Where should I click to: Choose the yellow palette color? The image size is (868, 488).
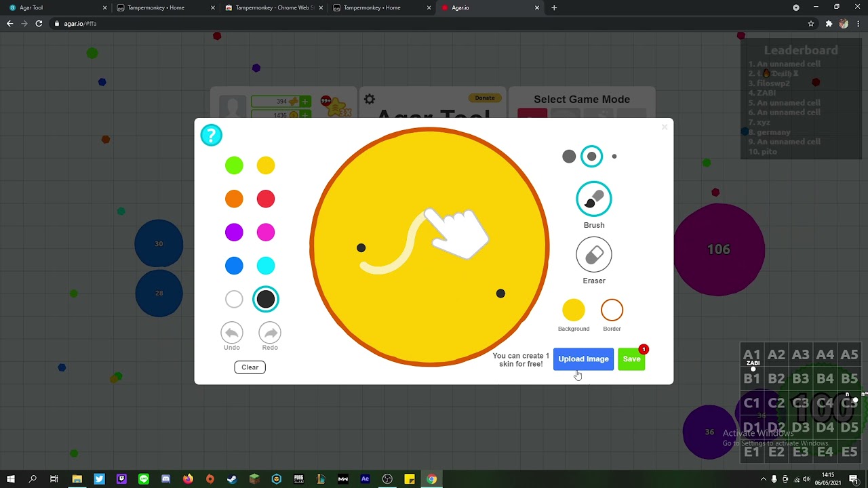pos(266,165)
